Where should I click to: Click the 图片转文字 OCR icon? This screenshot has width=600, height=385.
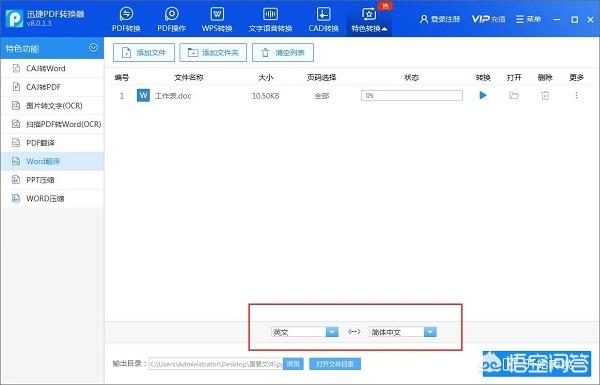click(16, 106)
